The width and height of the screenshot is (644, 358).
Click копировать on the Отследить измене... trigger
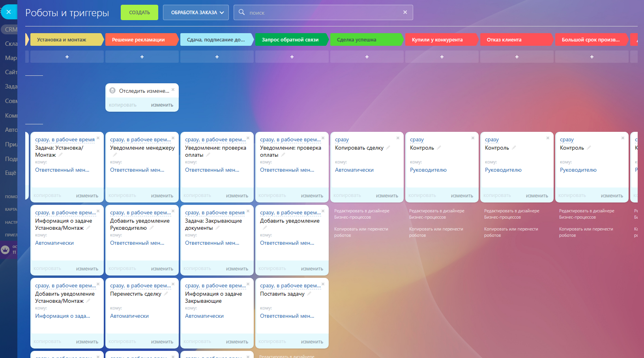pos(123,105)
